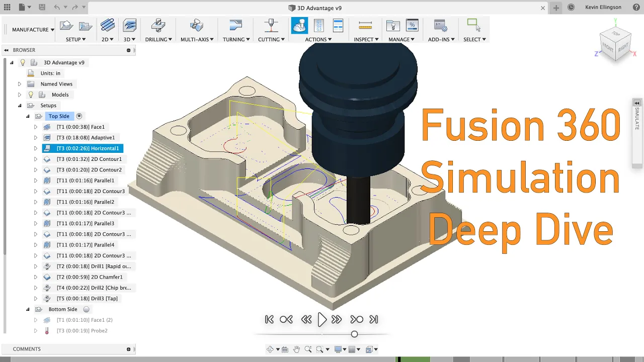The width and height of the screenshot is (644, 362).
Task: Collapse the Browser panel with double arrows
Action: (x=6, y=50)
